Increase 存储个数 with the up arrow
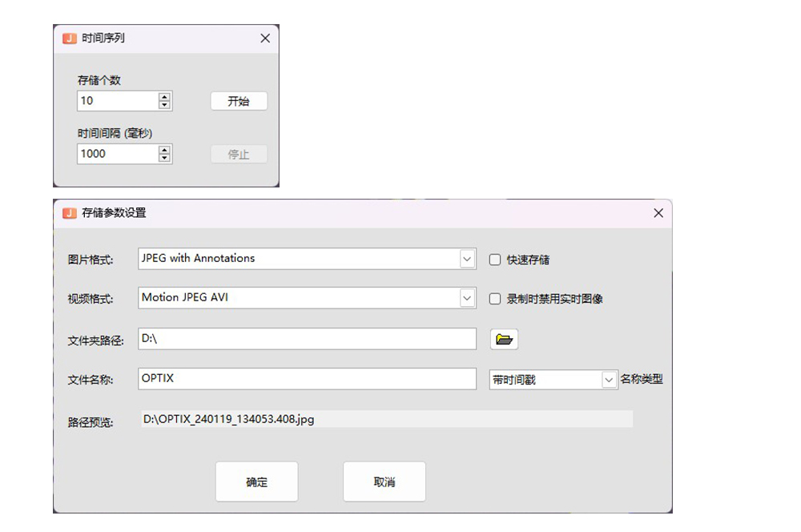The image size is (801, 532). (165, 97)
